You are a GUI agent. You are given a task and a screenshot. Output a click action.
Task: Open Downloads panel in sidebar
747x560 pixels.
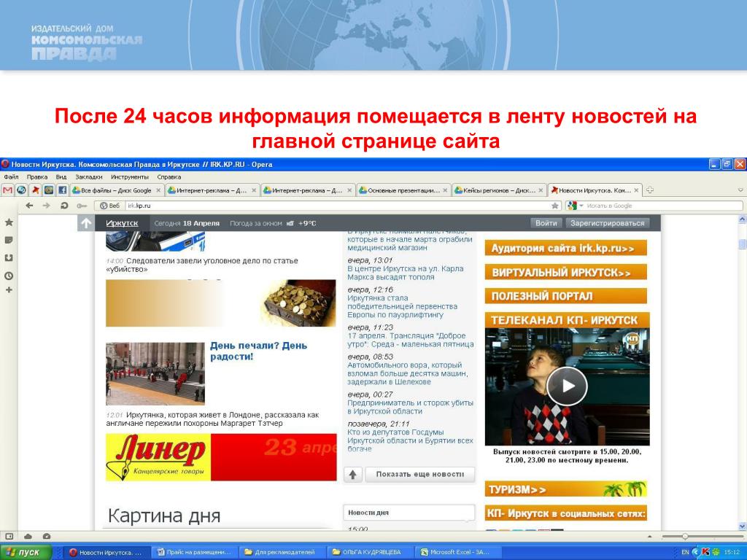(9, 257)
